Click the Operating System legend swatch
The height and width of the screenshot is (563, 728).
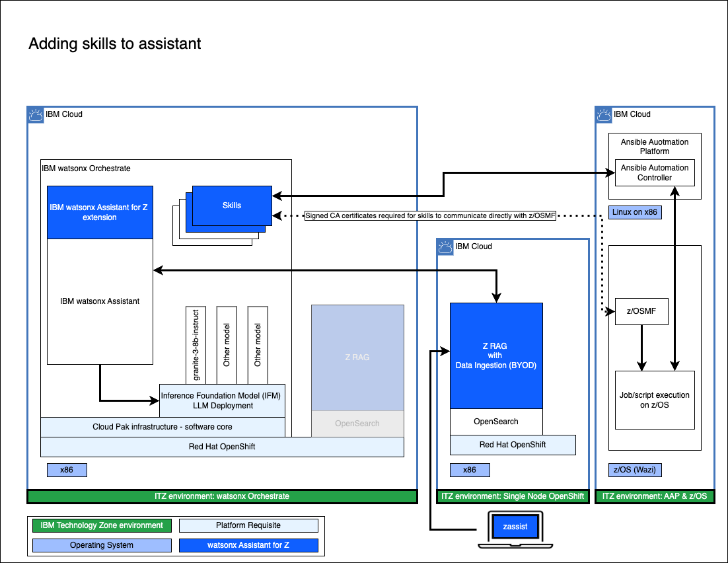pos(102,545)
